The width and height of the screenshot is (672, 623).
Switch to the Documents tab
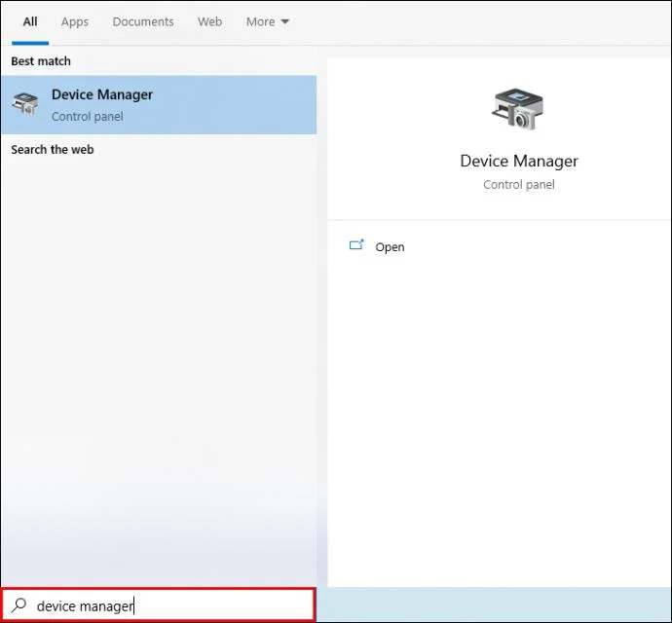pos(143,21)
